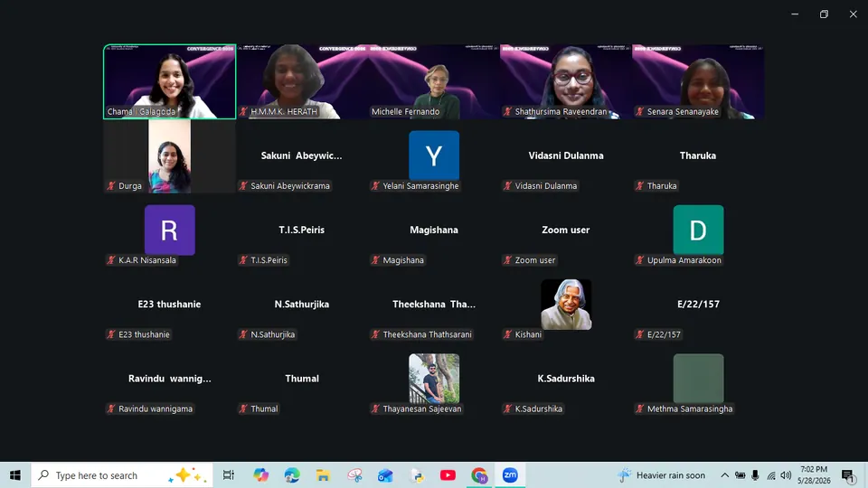Open the volume speaker tray icon
868x488 pixels.
[x=786, y=475]
